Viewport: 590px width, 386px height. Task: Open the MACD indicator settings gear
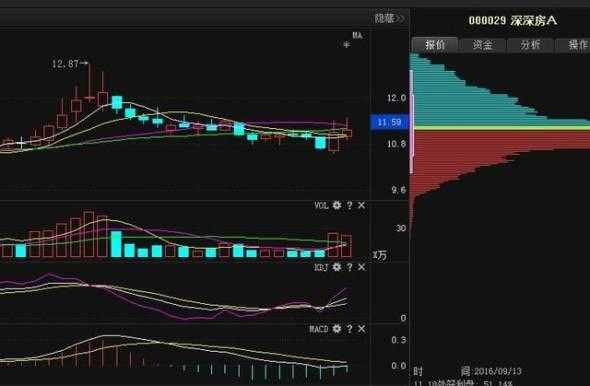pos(337,329)
